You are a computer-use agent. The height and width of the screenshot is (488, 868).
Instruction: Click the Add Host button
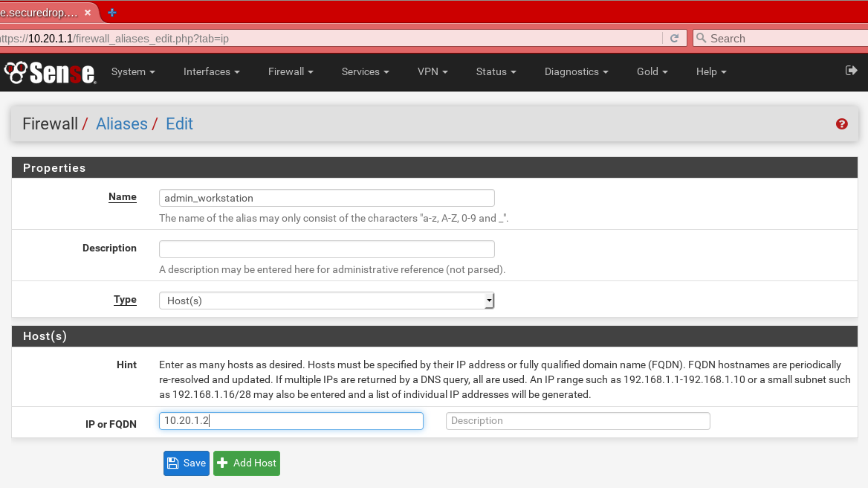(246, 463)
